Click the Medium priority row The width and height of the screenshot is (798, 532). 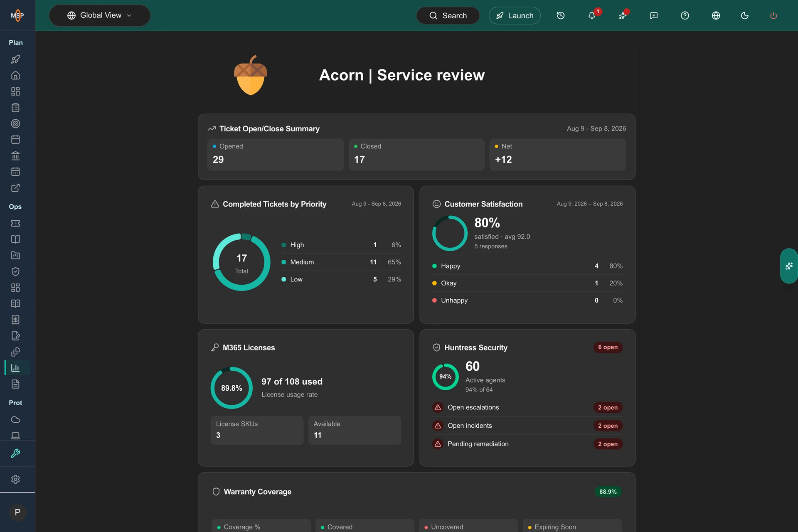(x=341, y=262)
